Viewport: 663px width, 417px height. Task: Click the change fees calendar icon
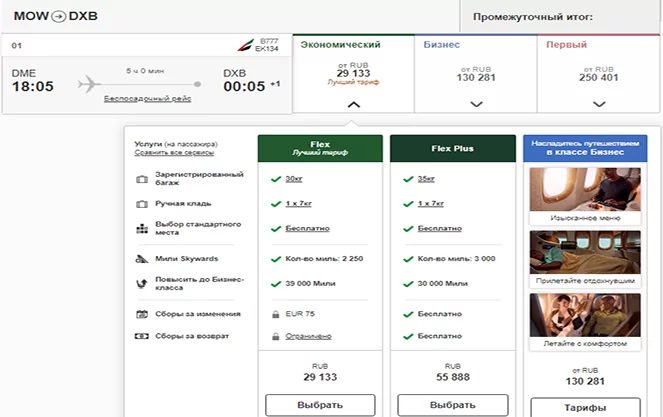click(x=142, y=314)
